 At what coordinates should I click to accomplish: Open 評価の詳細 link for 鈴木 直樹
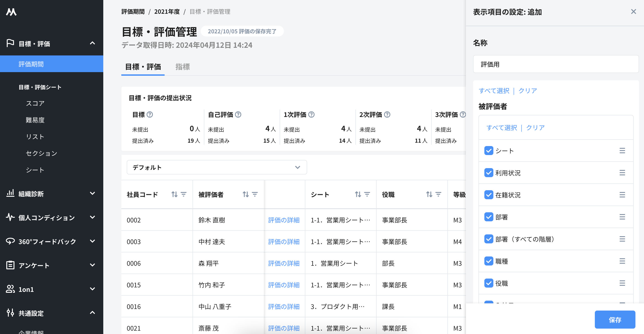tap(283, 220)
